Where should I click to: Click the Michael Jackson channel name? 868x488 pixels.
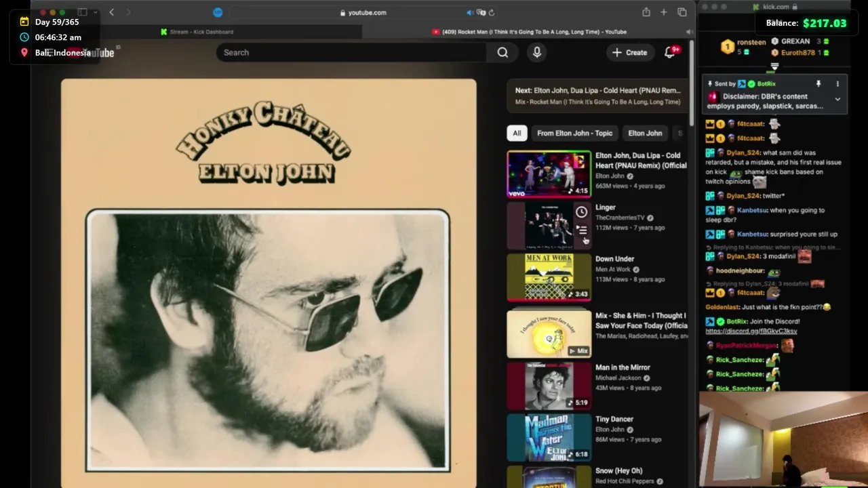pos(618,378)
